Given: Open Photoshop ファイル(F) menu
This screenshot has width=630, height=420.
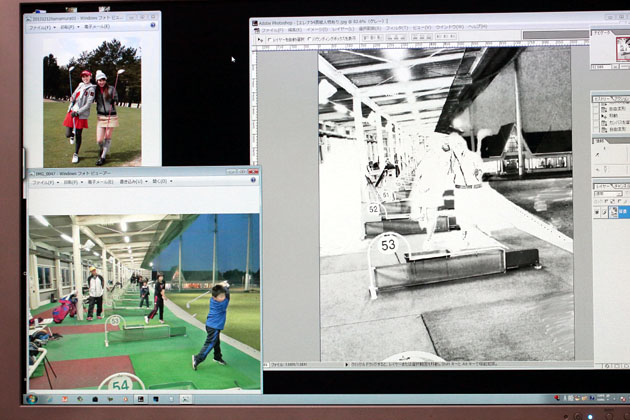Looking at the screenshot, I should pyautogui.click(x=272, y=30).
